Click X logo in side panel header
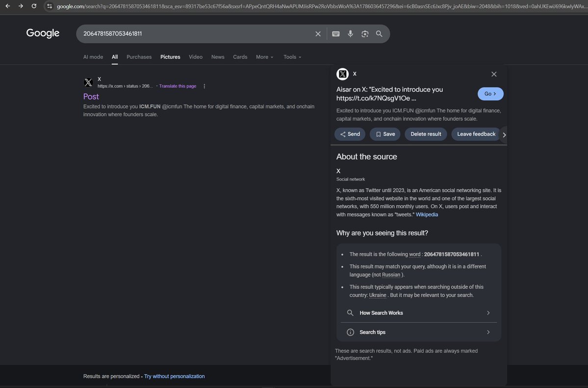The height and width of the screenshot is (388, 588). point(342,74)
